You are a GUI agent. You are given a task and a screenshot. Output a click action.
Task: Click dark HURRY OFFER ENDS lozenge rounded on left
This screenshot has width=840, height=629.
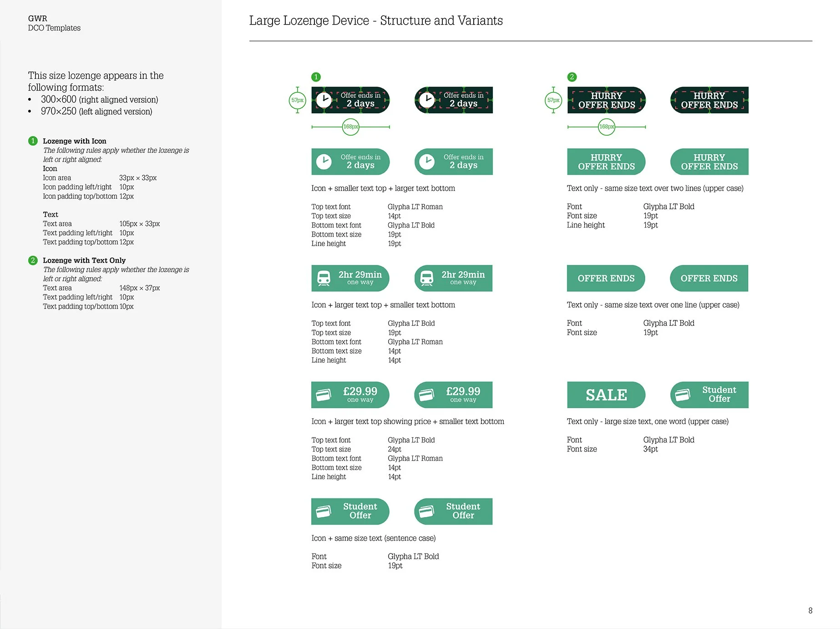click(709, 100)
